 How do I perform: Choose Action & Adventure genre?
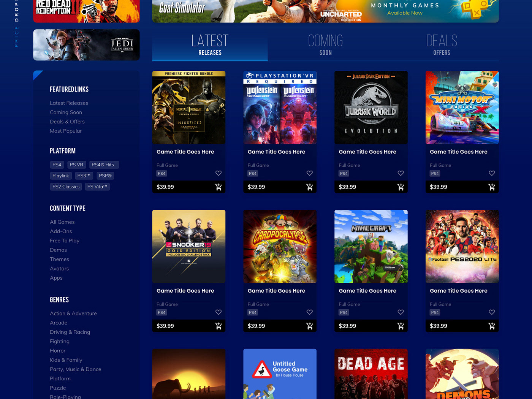tap(73, 313)
